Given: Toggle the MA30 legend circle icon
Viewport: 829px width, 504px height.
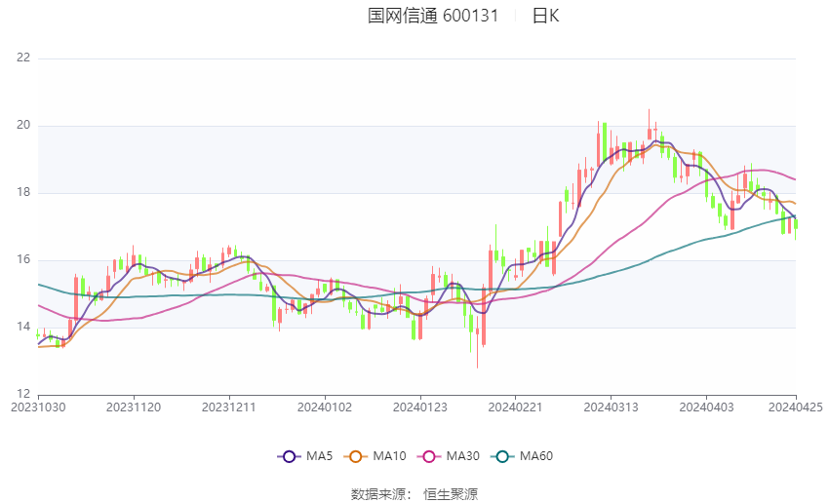Looking at the screenshot, I should tap(429, 456).
